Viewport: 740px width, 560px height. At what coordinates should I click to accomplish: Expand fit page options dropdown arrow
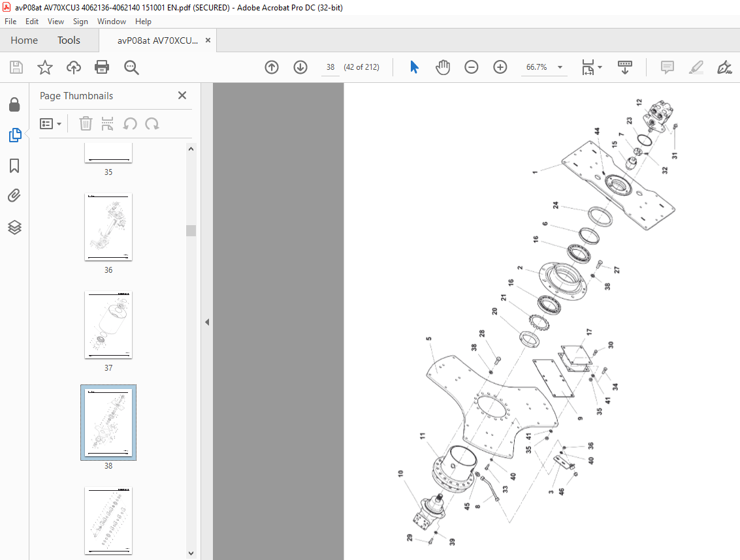pos(600,67)
